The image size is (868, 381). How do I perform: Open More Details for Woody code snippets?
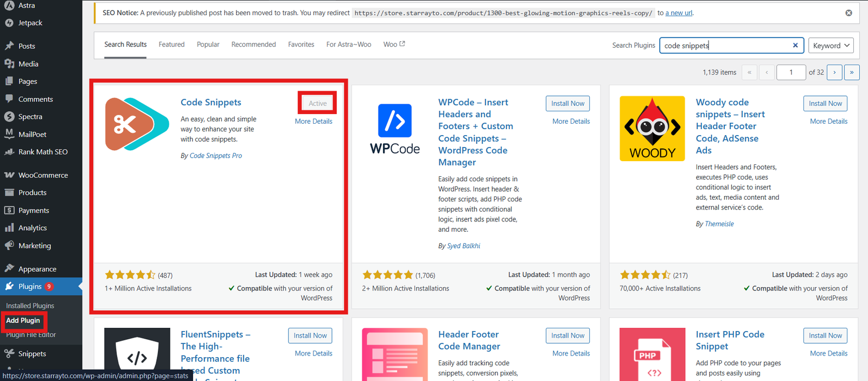click(829, 122)
